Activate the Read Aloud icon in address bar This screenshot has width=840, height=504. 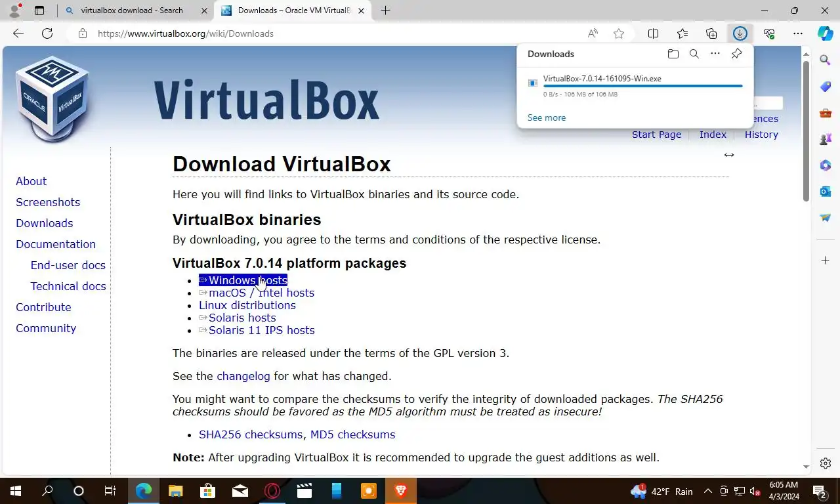593,33
